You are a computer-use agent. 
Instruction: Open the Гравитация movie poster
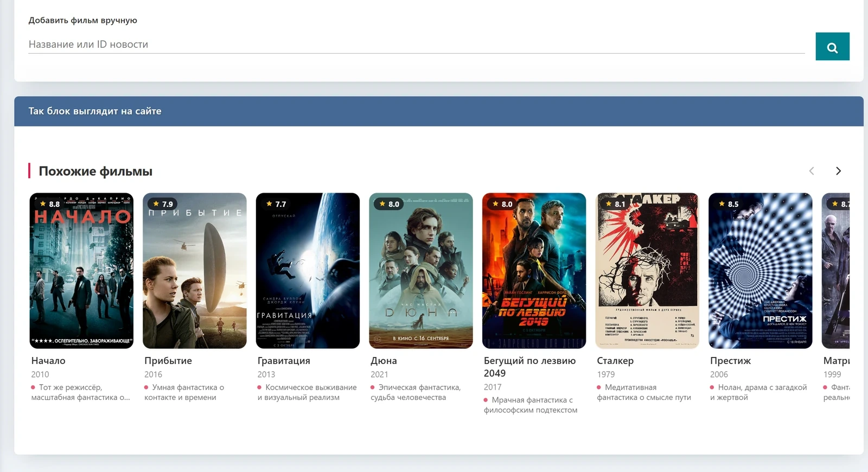(x=308, y=271)
